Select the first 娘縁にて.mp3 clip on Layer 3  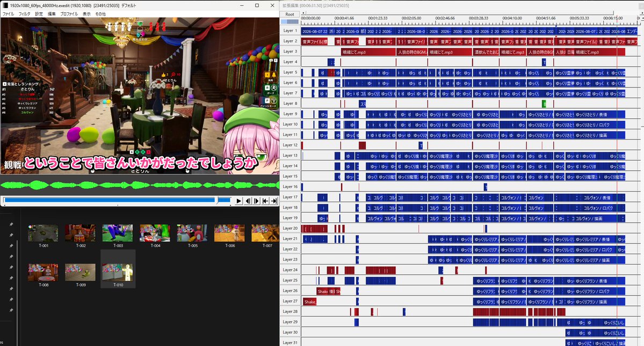[x=368, y=52]
